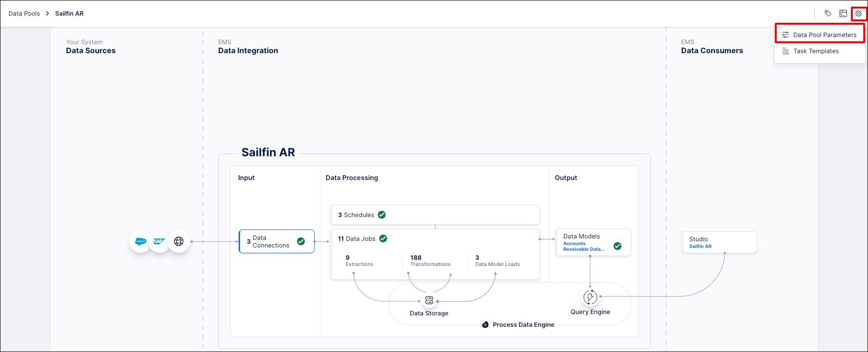Open the settings gear icon
The height and width of the screenshot is (352, 868).
click(x=858, y=14)
